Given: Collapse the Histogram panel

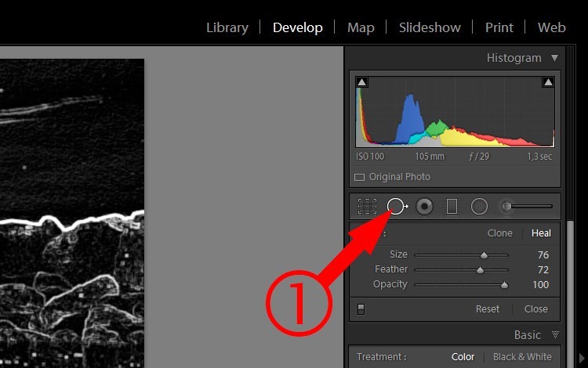Looking at the screenshot, I should pyautogui.click(x=554, y=58).
